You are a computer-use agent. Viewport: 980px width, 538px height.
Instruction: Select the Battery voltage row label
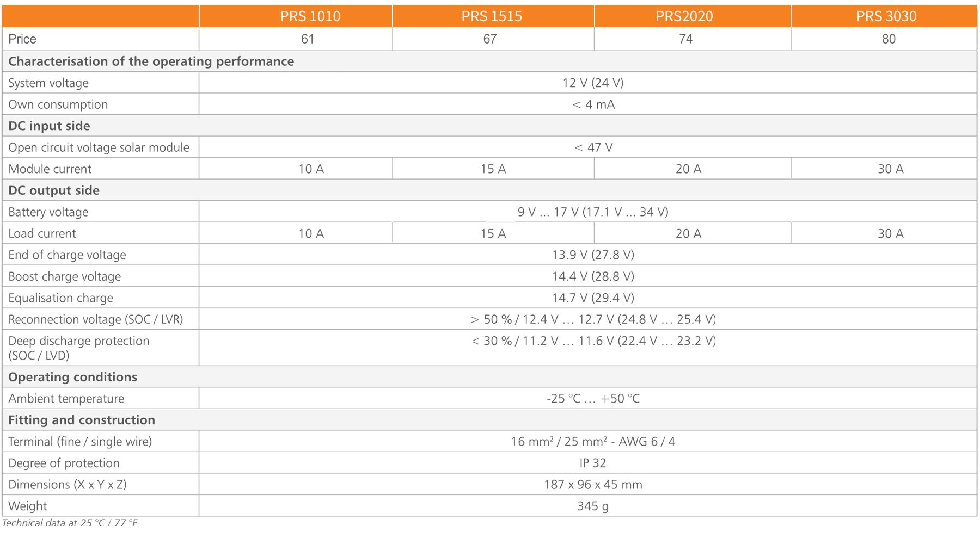click(48, 212)
